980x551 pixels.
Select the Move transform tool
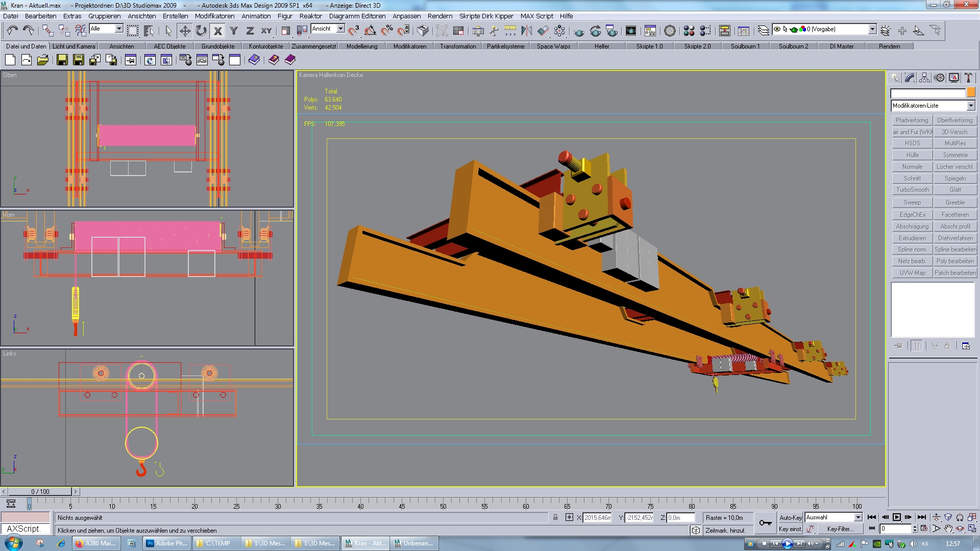pos(185,31)
